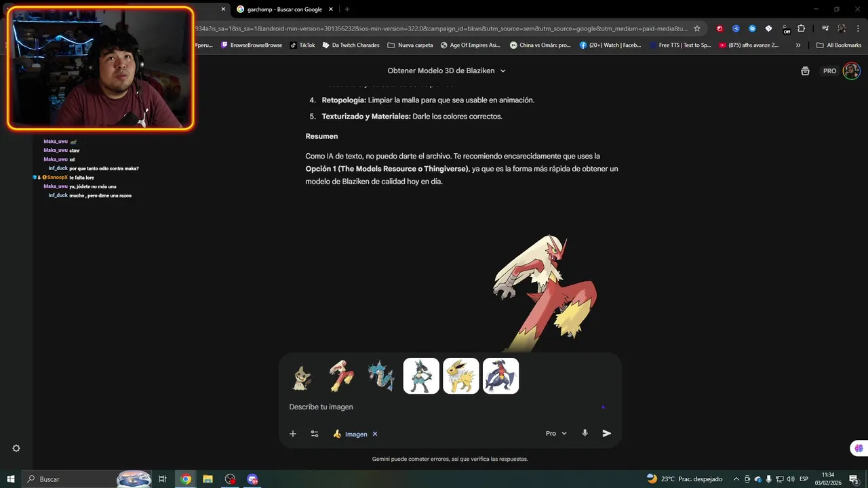The width and height of the screenshot is (868, 488).
Task: Open the China vs Omán bookmark
Action: coord(540,45)
